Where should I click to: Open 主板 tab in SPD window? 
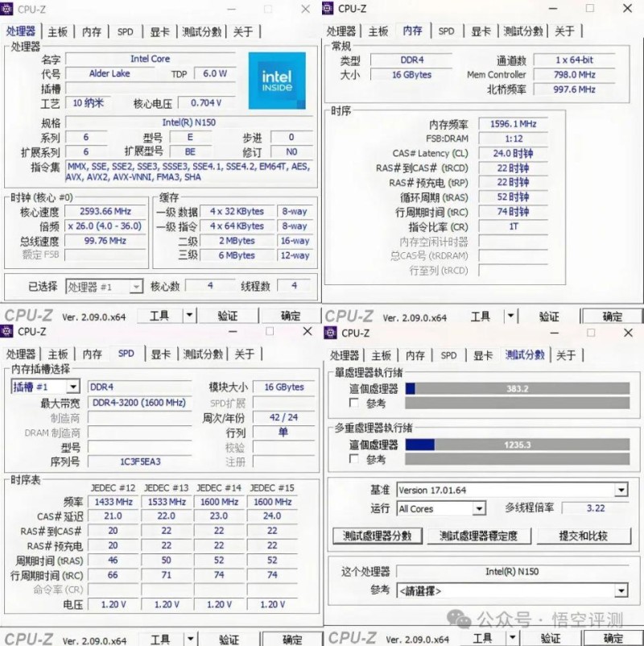58,354
